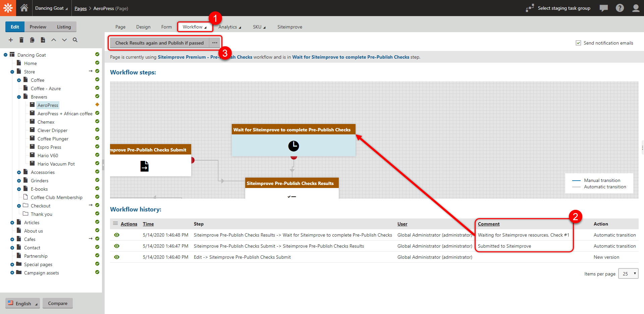This screenshot has height=314, width=644.
Task: Click the Copy page icon
Action: click(32, 40)
